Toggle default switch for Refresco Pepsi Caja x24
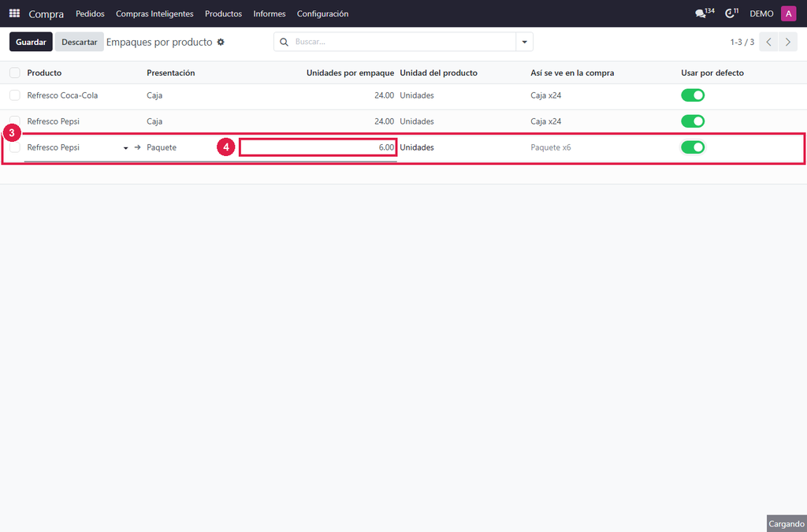The image size is (807, 532). click(693, 121)
